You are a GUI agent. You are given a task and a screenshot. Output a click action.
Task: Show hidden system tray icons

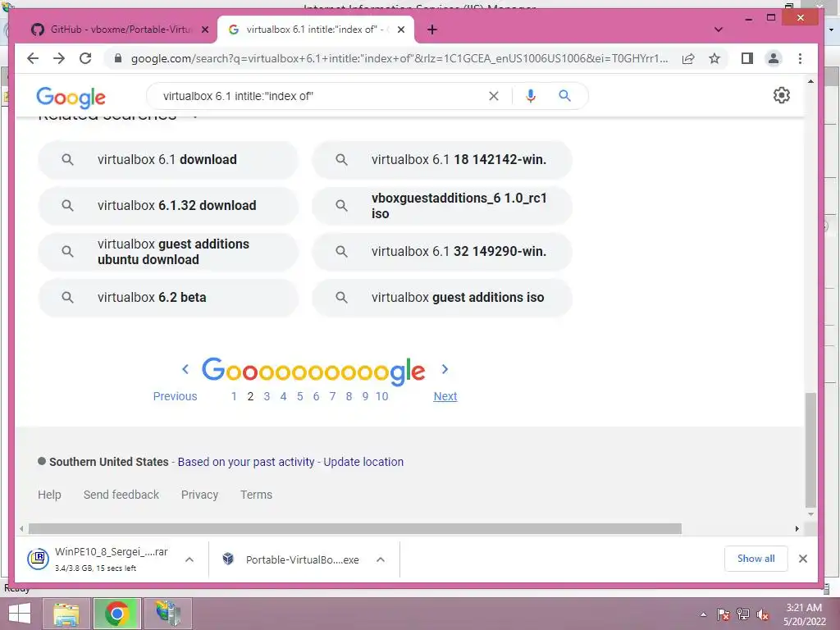703,615
